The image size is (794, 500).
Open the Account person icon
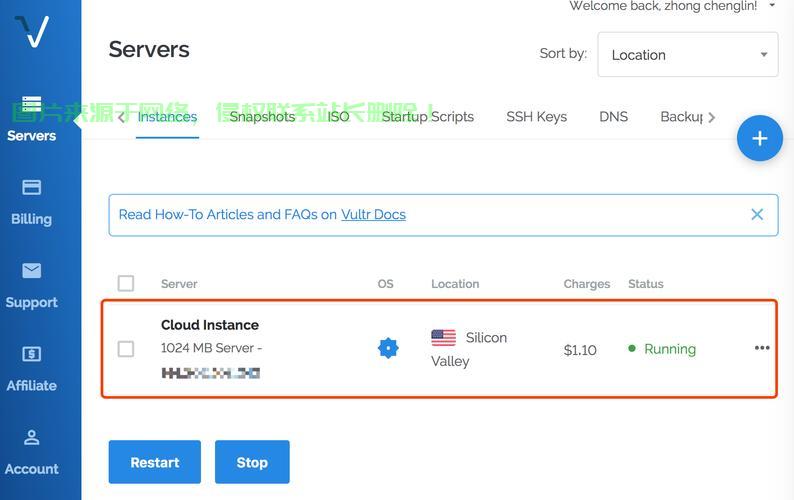31,437
